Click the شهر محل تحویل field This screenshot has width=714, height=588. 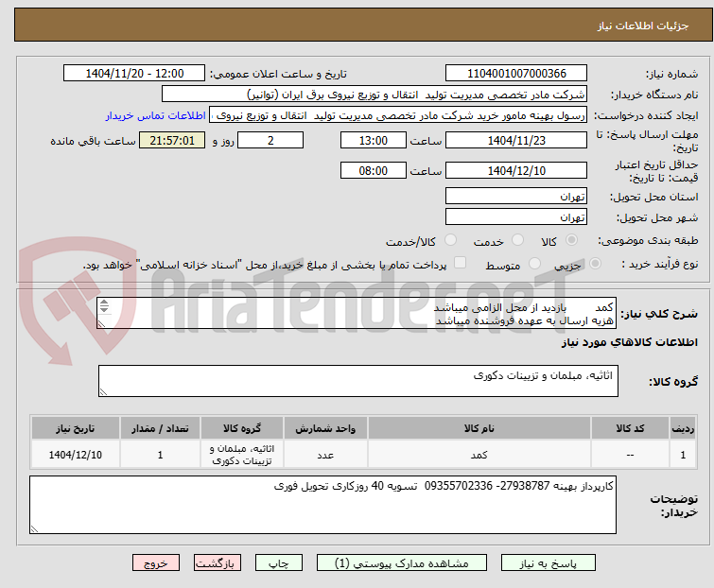516,217
